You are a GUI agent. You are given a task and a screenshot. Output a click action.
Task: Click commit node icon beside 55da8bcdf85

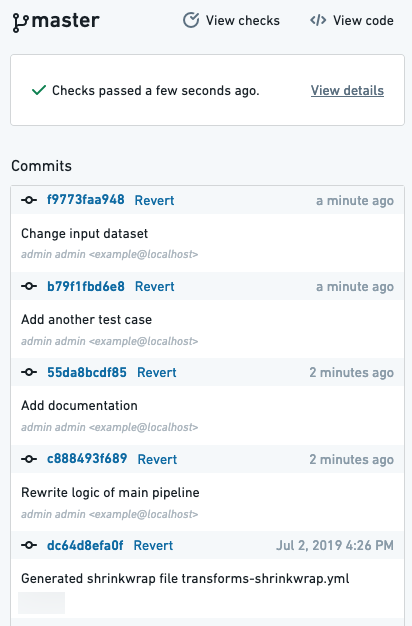[29, 372]
